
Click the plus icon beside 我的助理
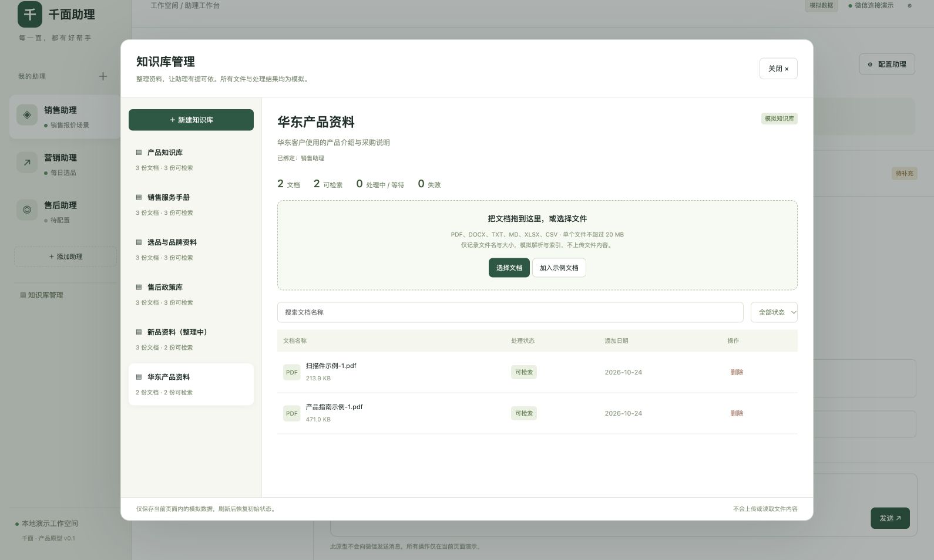(x=103, y=76)
